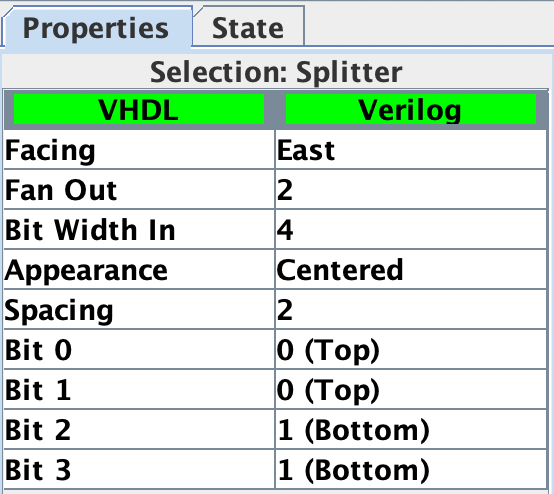Change Bit 2 assignment from 1 (Bottom)
The image size is (554, 494).
pyautogui.click(x=411, y=430)
